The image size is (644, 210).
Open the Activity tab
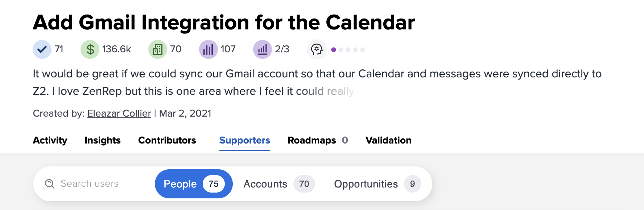pos(50,140)
